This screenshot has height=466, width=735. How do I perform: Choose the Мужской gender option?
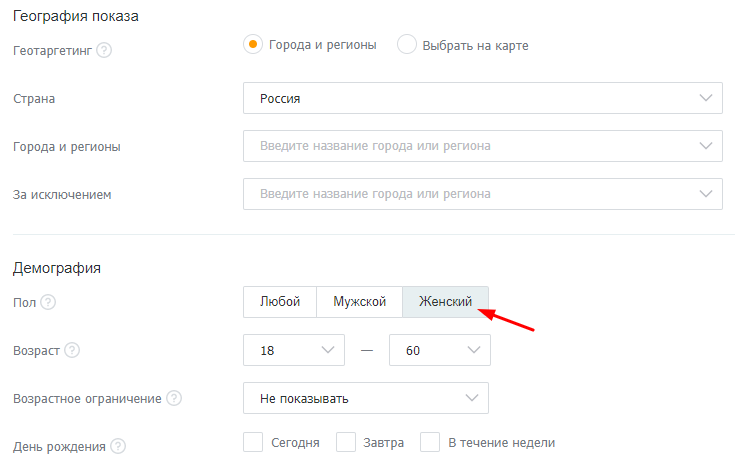tap(359, 302)
